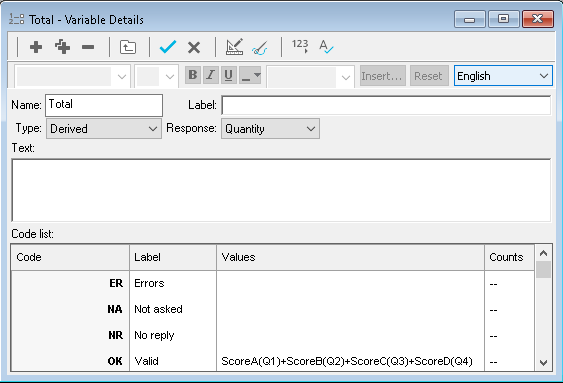Click the Insert... button

click(383, 76)
